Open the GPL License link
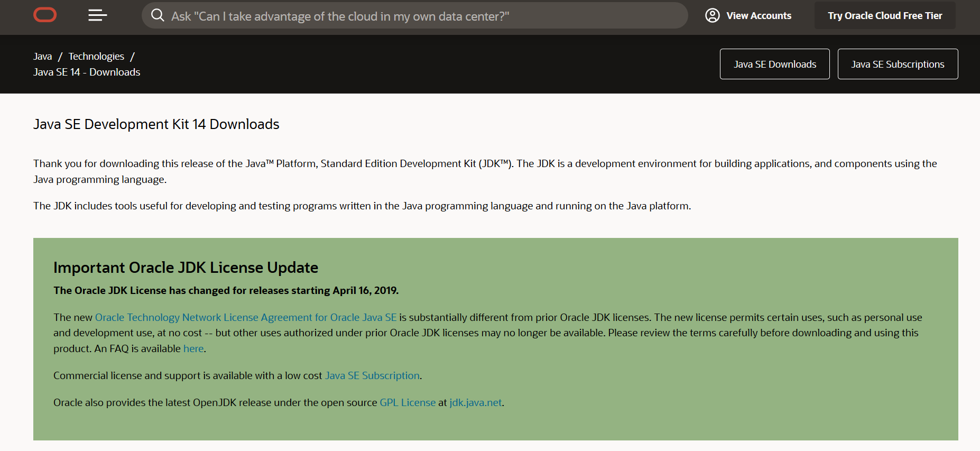Image resolution: width=980 pixels, height=451 pixels. pyautogui.click(x=408, y=402)
